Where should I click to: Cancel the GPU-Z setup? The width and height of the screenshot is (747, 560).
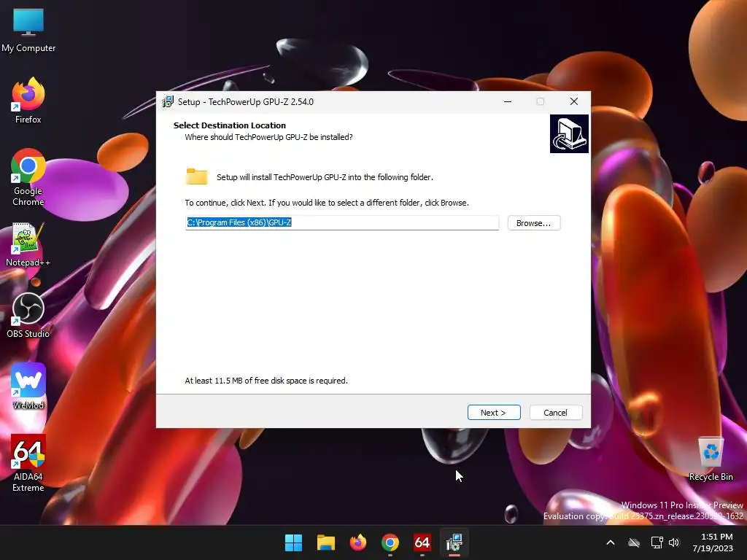tap(555, 413)
